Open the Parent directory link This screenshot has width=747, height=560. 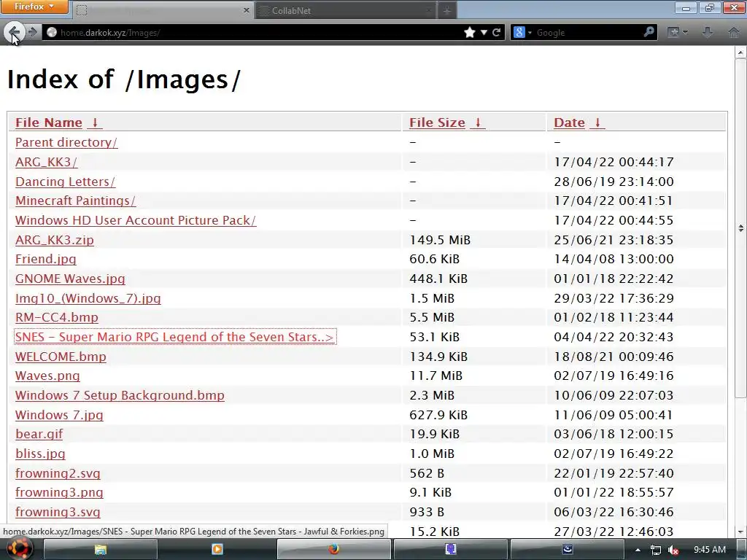[x=66, y=142]
